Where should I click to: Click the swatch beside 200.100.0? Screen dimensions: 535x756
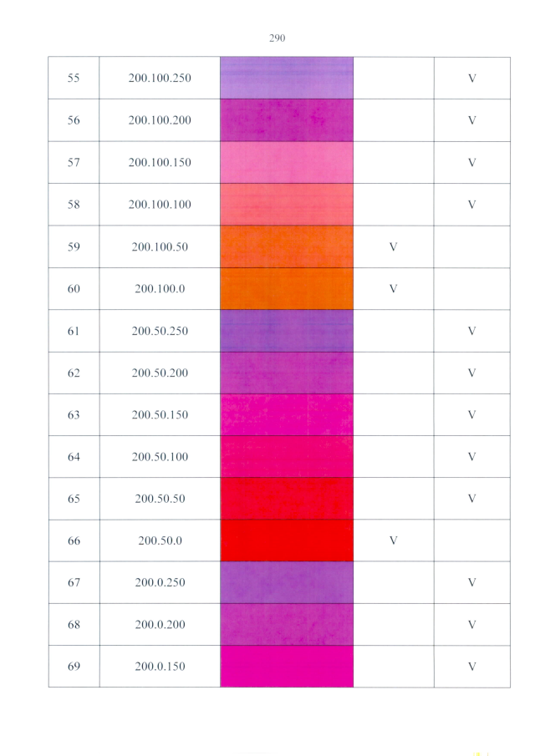pos(287,289)
